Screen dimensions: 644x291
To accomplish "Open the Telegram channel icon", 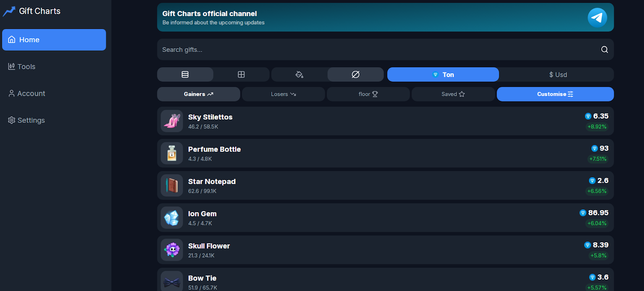I will click(x=597, y=18).
